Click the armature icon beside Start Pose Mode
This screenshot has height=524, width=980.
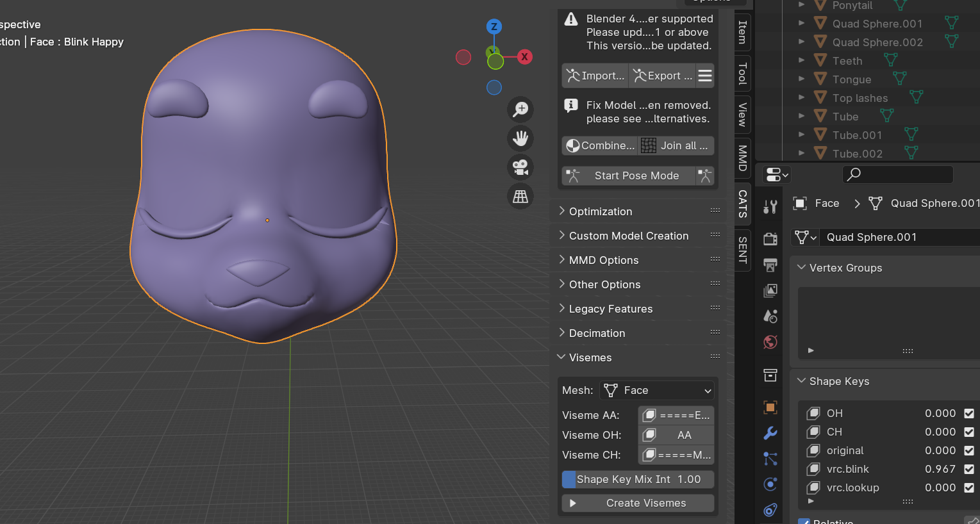pyautogui.click(x=705, y=176)
